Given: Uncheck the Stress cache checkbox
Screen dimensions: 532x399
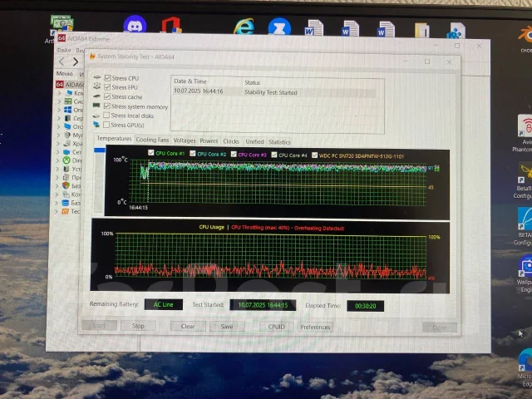Looking at the screenshot, I should (107, 96).
